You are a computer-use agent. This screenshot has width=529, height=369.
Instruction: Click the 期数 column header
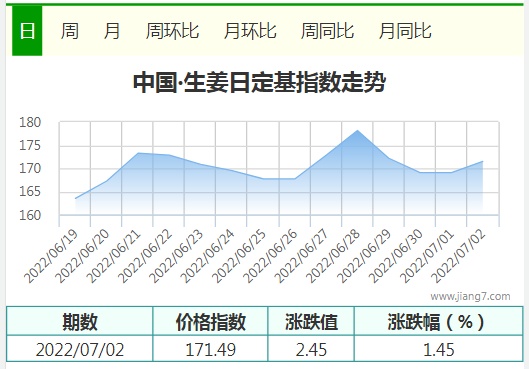pos(80,321)
